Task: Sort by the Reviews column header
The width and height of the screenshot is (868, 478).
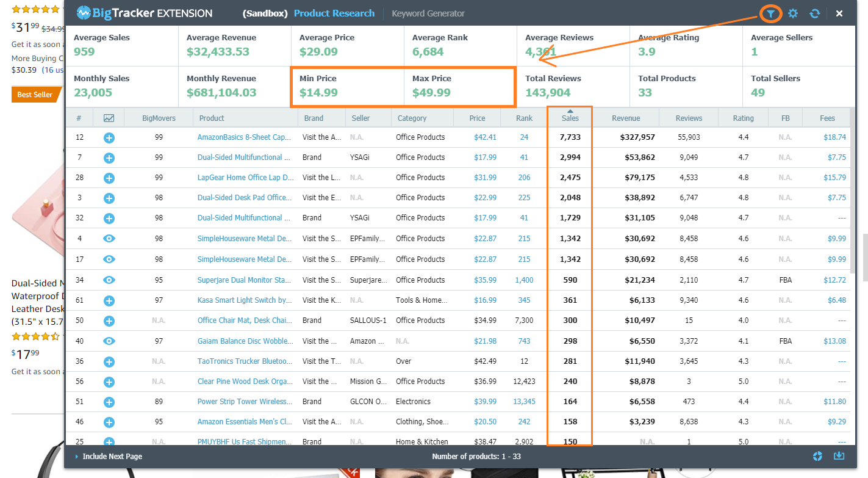Action: 689,118
